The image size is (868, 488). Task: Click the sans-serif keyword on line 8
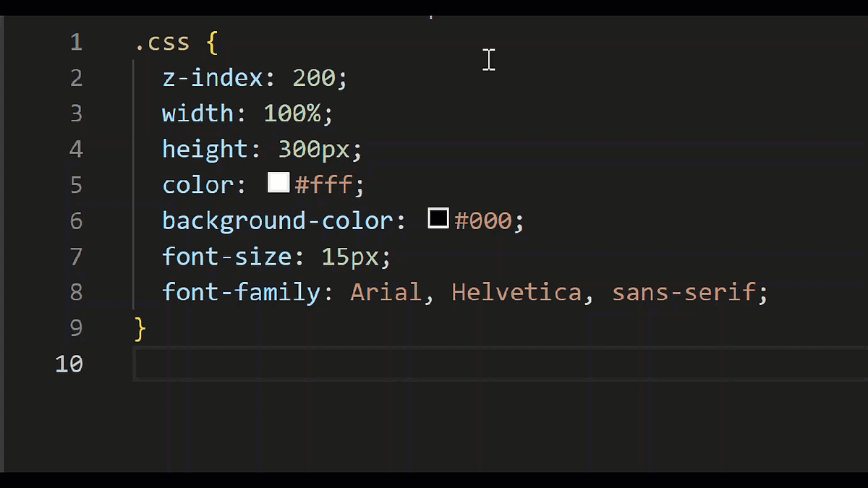pos(684,291)
